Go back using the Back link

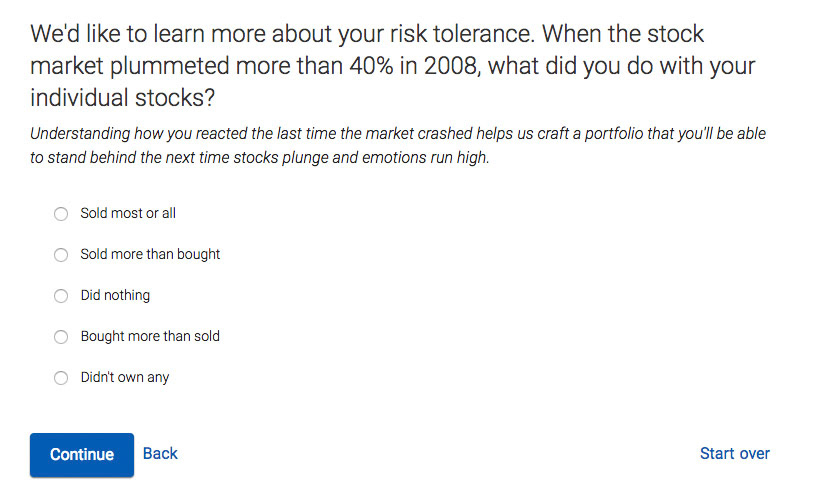tap(160, 453)
